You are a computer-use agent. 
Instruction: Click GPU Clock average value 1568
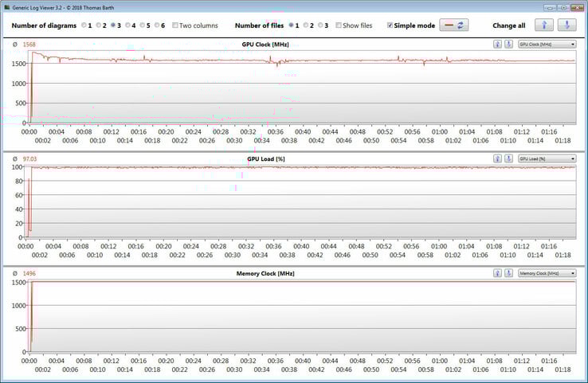click(29, 45)
